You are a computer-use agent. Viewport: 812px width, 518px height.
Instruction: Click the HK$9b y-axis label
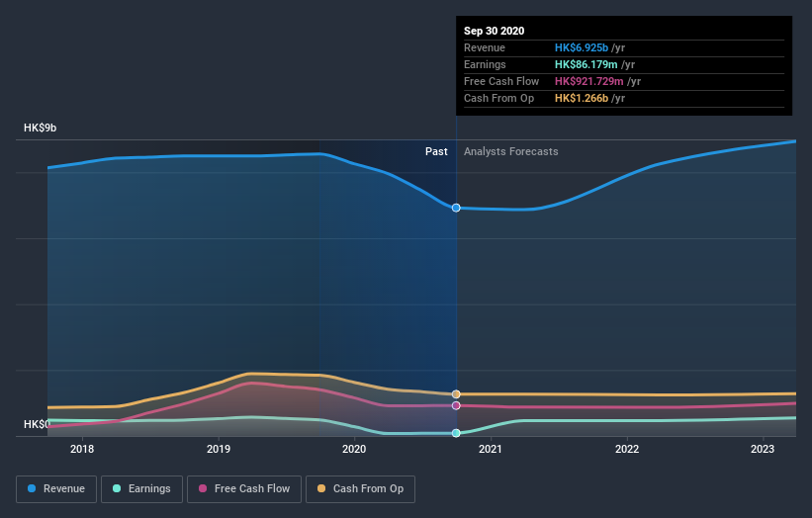pyautogui.click(x=40, y=128)
